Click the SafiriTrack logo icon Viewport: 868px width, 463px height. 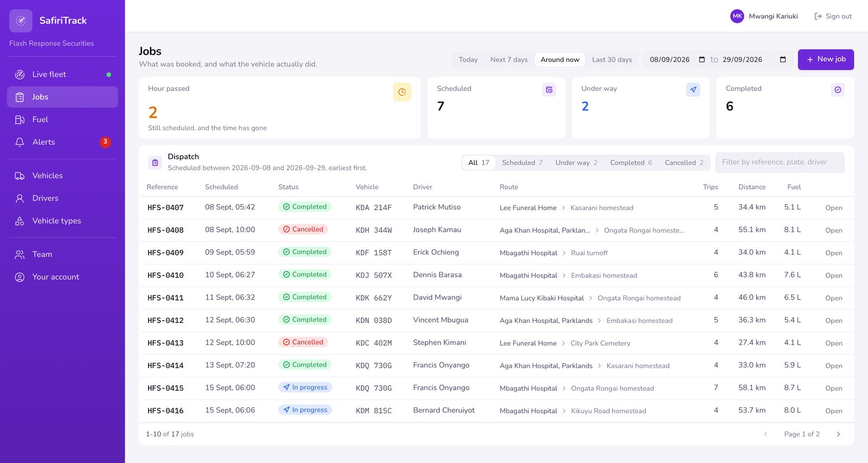[21, 21]
